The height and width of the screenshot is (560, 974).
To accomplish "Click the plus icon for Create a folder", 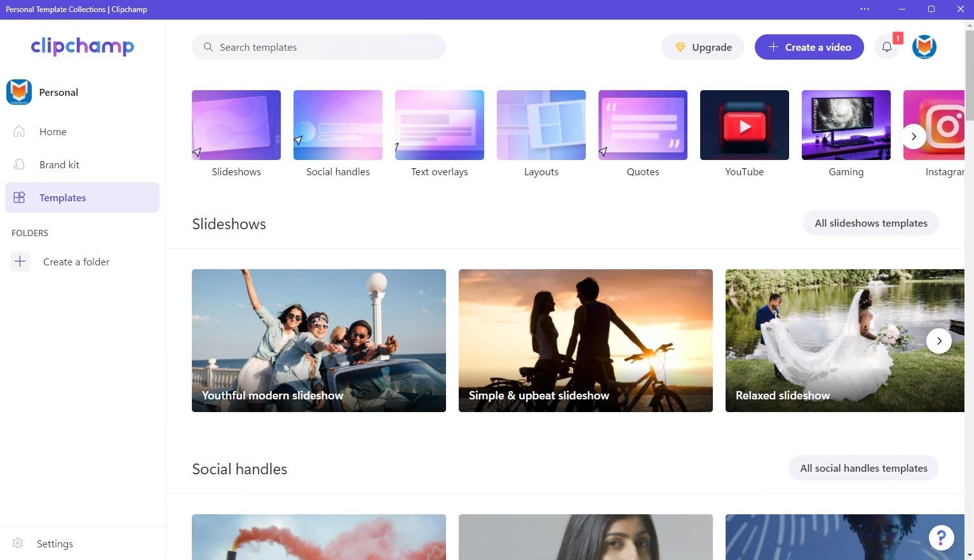I will [20, 262].
